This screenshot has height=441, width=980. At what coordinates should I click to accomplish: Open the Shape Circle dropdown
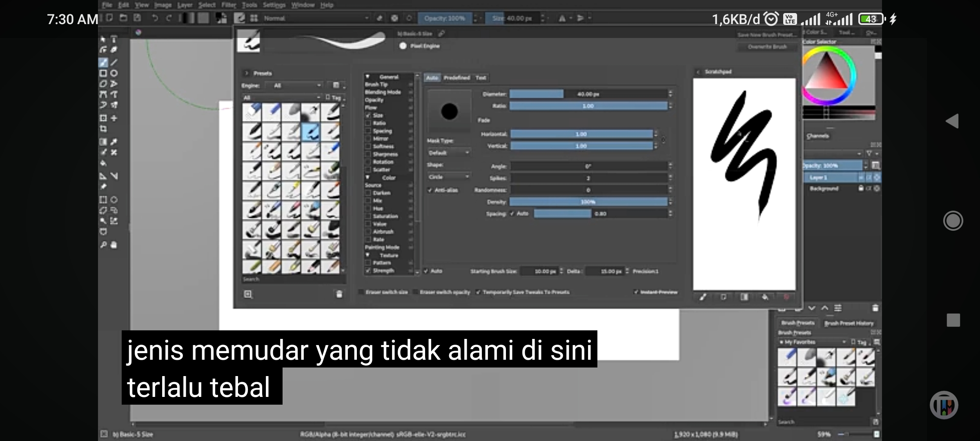tap(449, 177)
